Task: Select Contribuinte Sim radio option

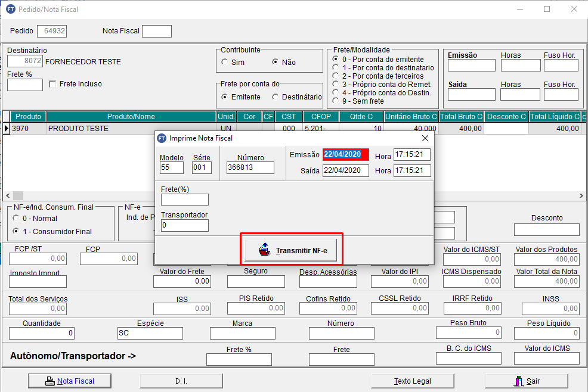Action: (225, 62)
